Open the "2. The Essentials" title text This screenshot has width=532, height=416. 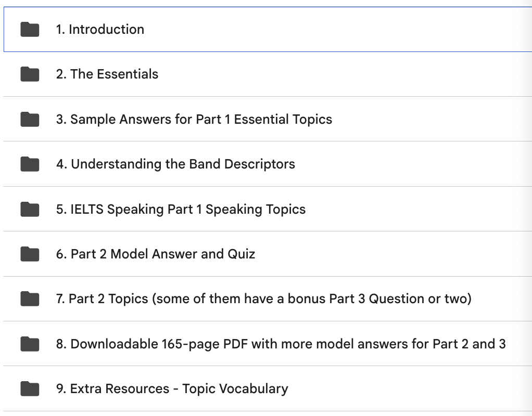tap(107, 74)
